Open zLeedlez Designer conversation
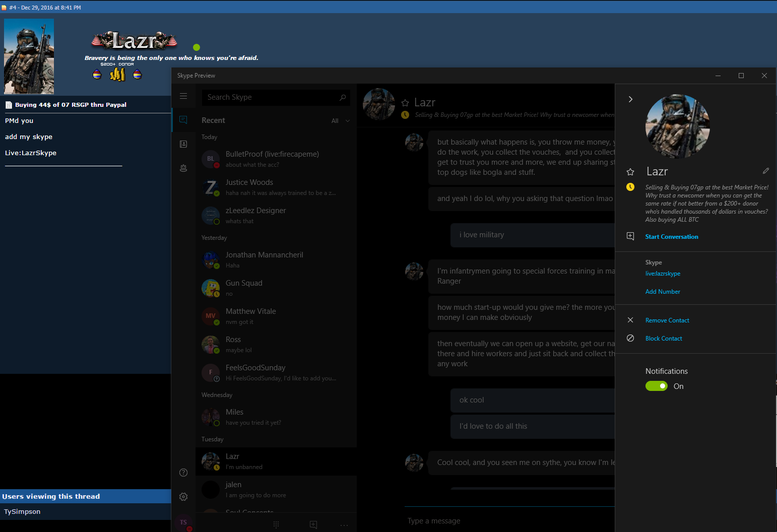The width and height of the screenshot is (777, 532). tap(276, 216)
